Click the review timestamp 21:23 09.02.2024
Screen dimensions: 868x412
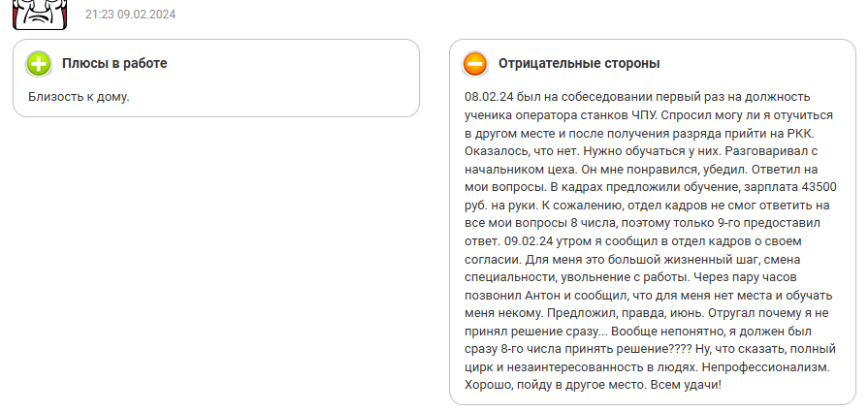click(x=131, y=15)
